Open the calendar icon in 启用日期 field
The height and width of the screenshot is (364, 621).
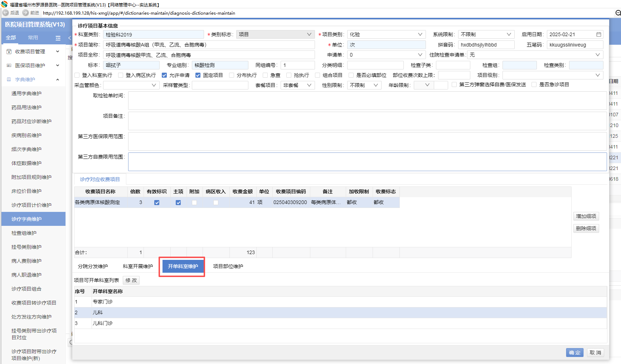(x=598, y=34)
